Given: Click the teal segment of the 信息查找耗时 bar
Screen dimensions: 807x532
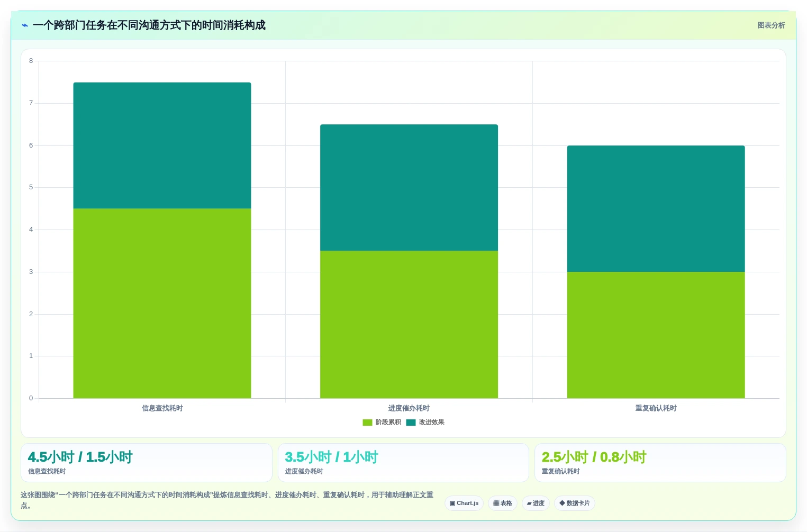Looking at the screenshot, I should point(162,145).
